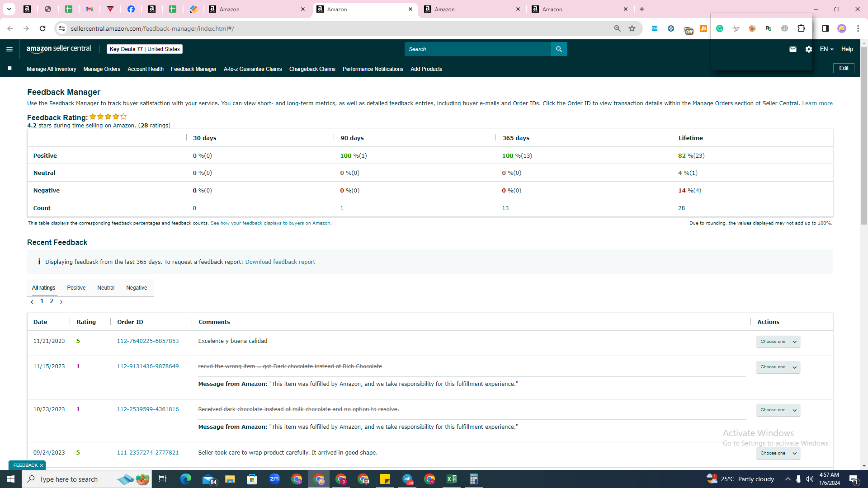Expand the EN language dropdown

826,49
